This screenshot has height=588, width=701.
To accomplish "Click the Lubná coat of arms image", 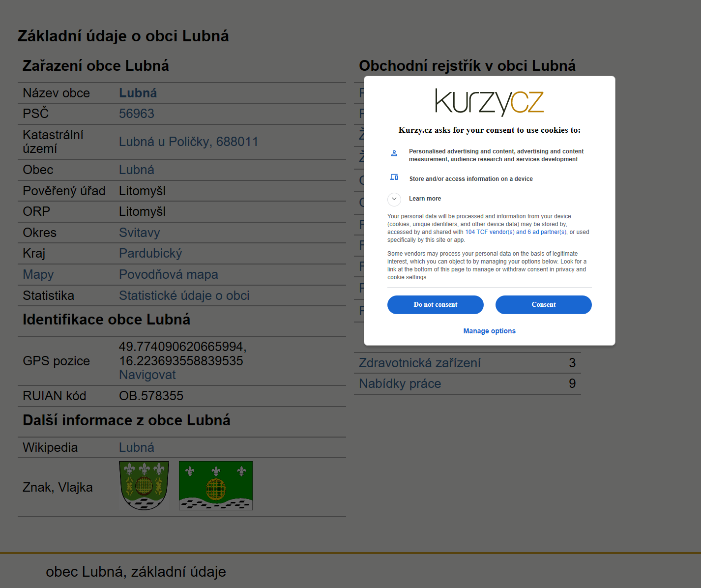I will 144,486.
